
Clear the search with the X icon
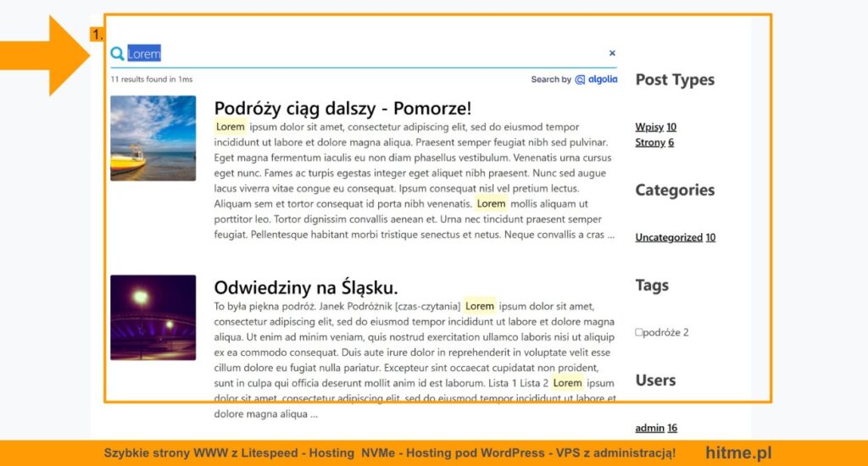point(612,53)
